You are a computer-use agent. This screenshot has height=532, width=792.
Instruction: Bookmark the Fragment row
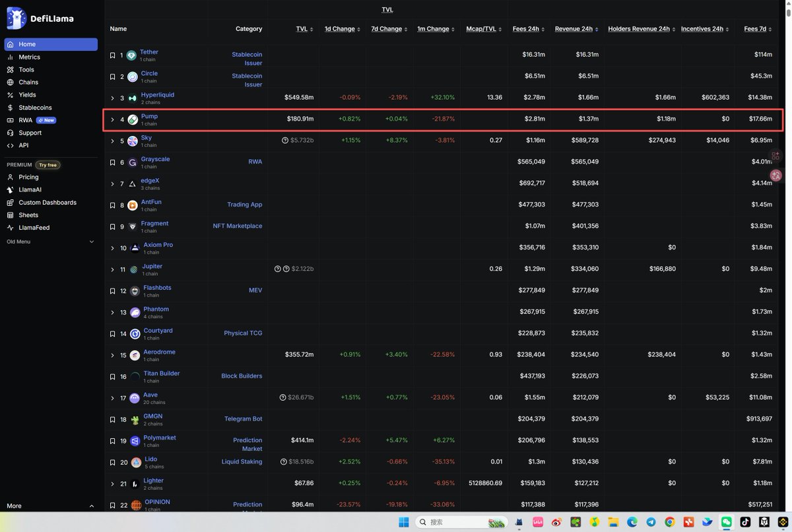click(x=112, y=227)
